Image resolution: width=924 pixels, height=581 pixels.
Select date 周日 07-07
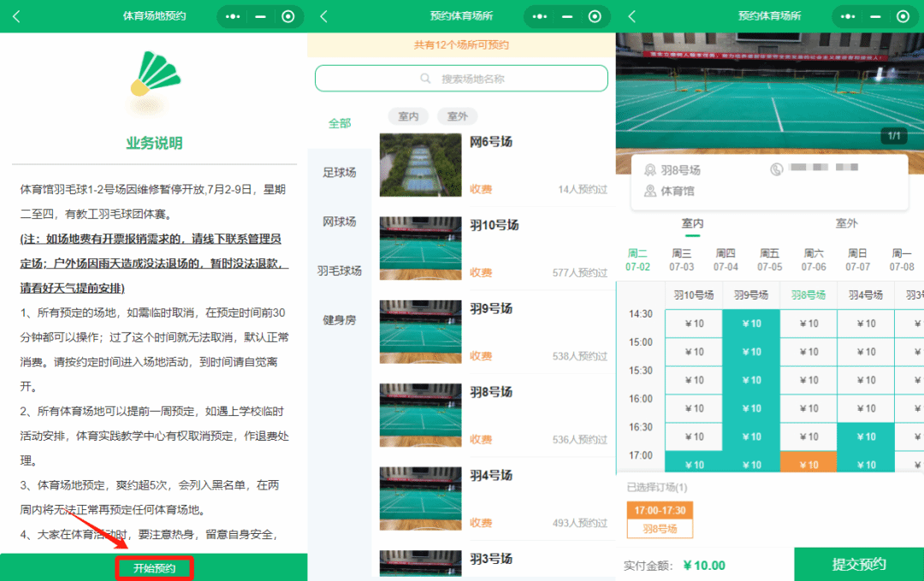(x=858, y=260)
